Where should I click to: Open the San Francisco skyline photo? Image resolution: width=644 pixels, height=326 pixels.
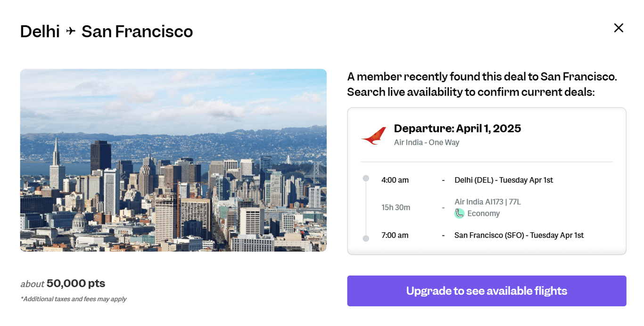[x=173, y=160]
